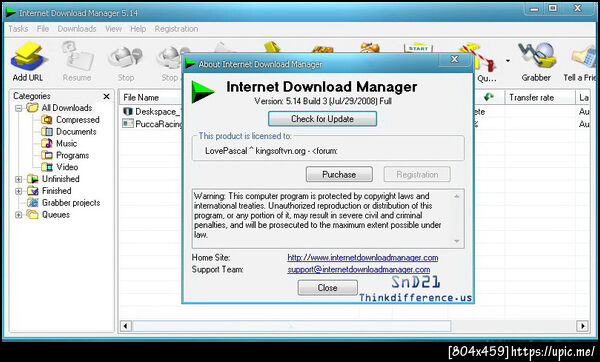Close the About Internet Download Manager dialog
Viewport: 600px width, 362px height.
pos(455,59)
